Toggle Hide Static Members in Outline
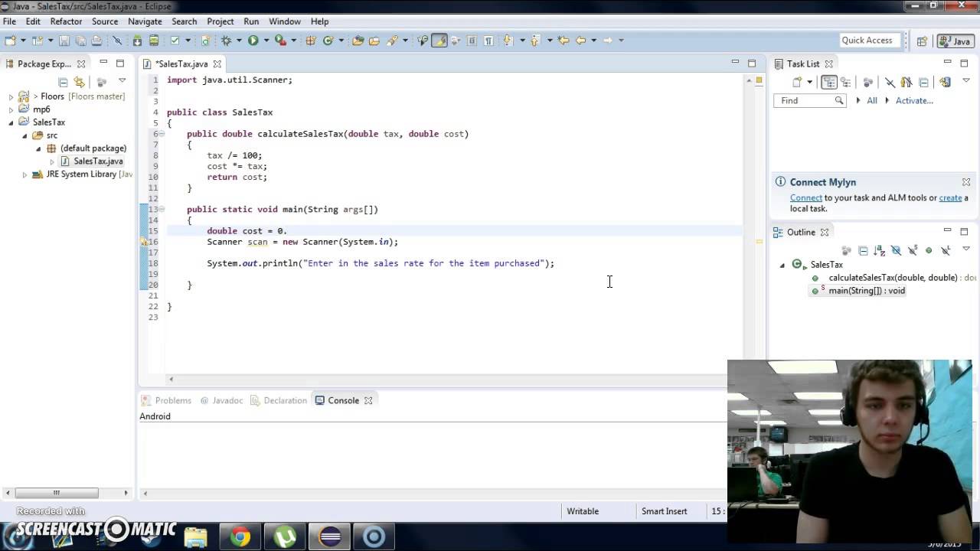The image size is (980, 551). click(913, 250)
